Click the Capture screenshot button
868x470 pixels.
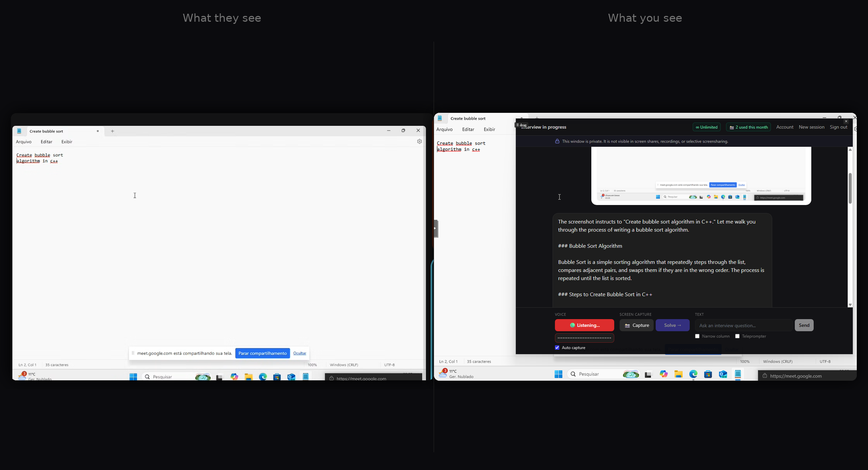pos(637,325)
